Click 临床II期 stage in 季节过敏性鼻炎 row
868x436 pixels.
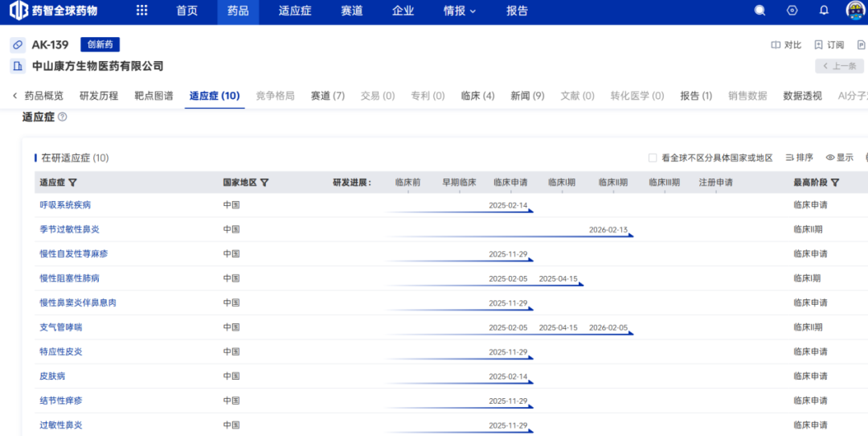pos(808,229)
